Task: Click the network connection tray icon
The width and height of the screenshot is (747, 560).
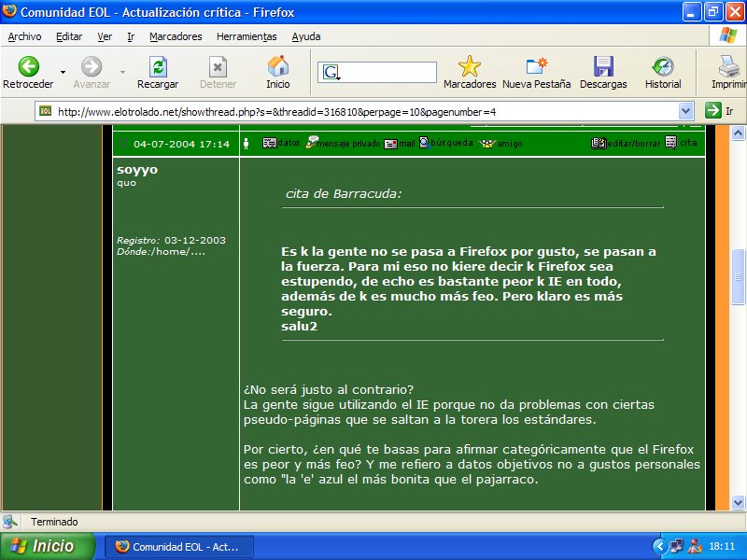Action: (x=676, y=546)
